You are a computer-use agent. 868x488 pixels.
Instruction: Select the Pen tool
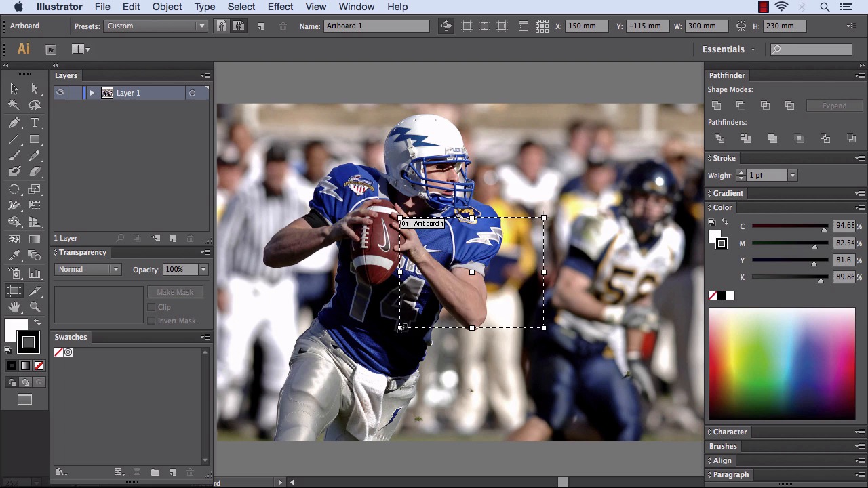click(x=14, y=123)
